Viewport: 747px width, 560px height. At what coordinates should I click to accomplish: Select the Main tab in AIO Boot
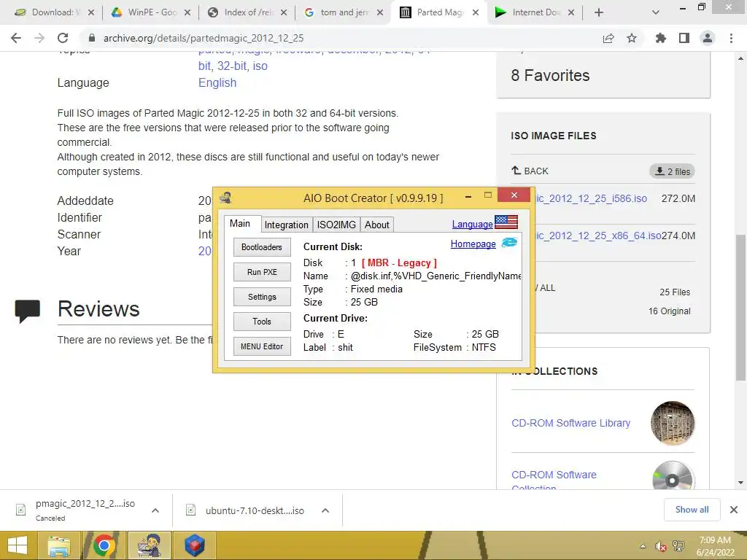pyautogui.click(x=240, y=223)
